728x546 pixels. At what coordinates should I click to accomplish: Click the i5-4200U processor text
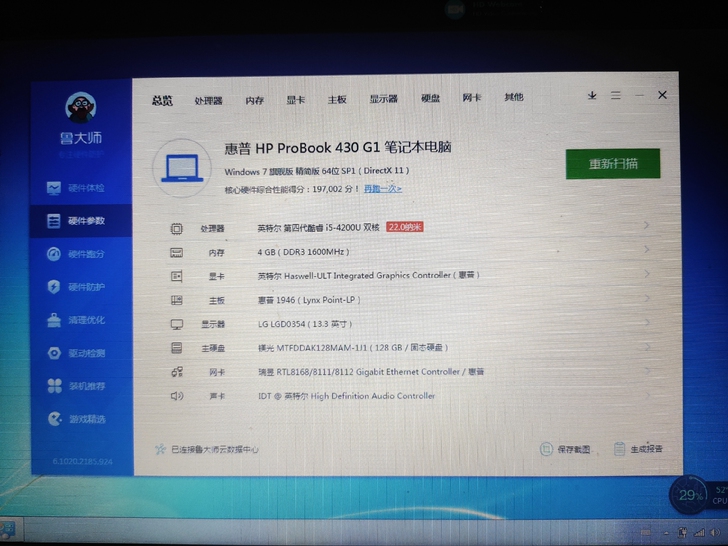318,228
